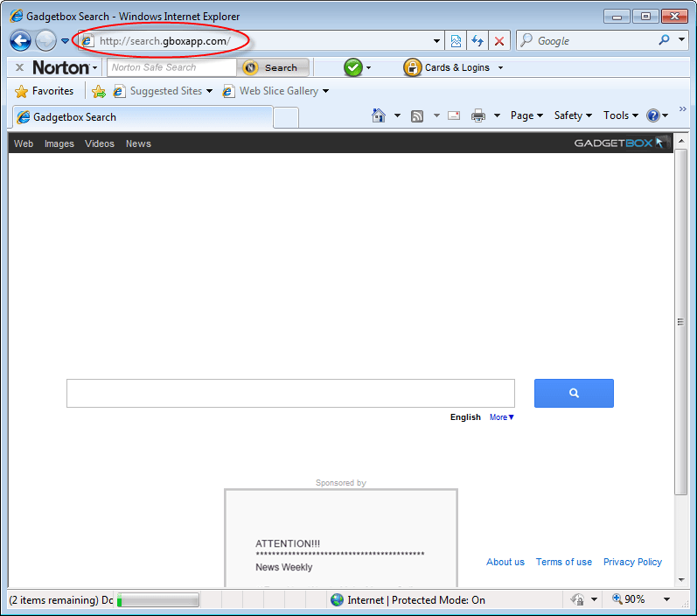Screen dimensions: 697x616
Task: Click the vertical scrollbar thumb
Action: (x=680, y=322)
